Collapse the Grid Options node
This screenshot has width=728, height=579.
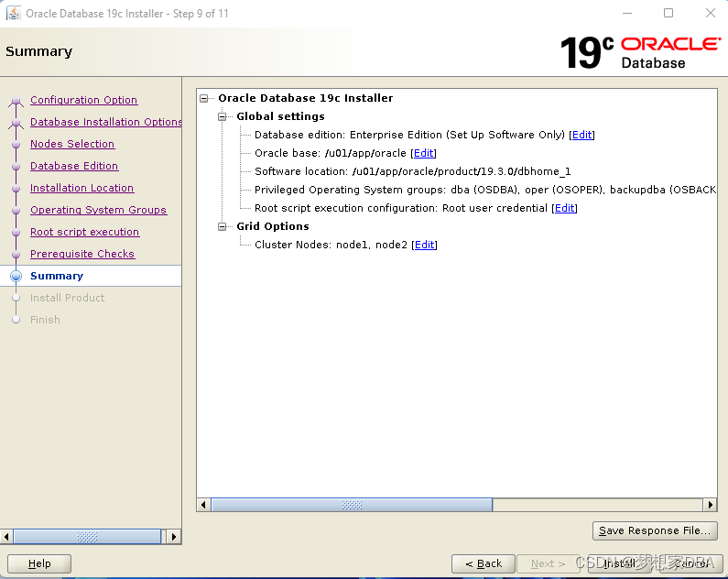point(222,226)
